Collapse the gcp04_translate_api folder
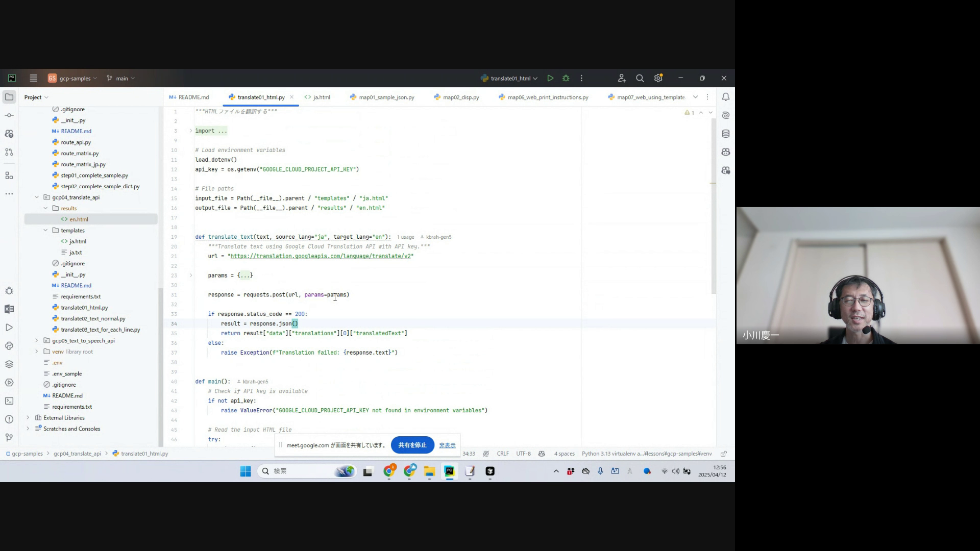Image resolution: width=980 pixels, height=551 pixels. 37,197
